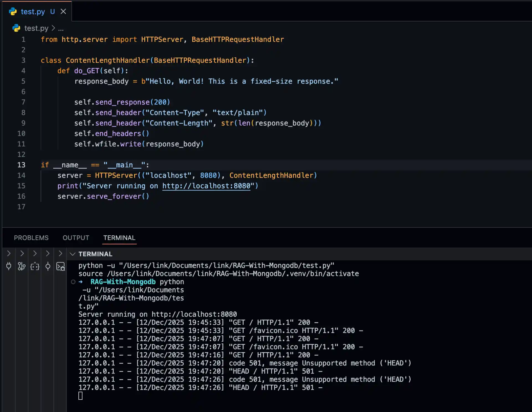This screenshot has width=532, height=412.
Task: Click line number 13 in the editor gutter
Action: 21,165
